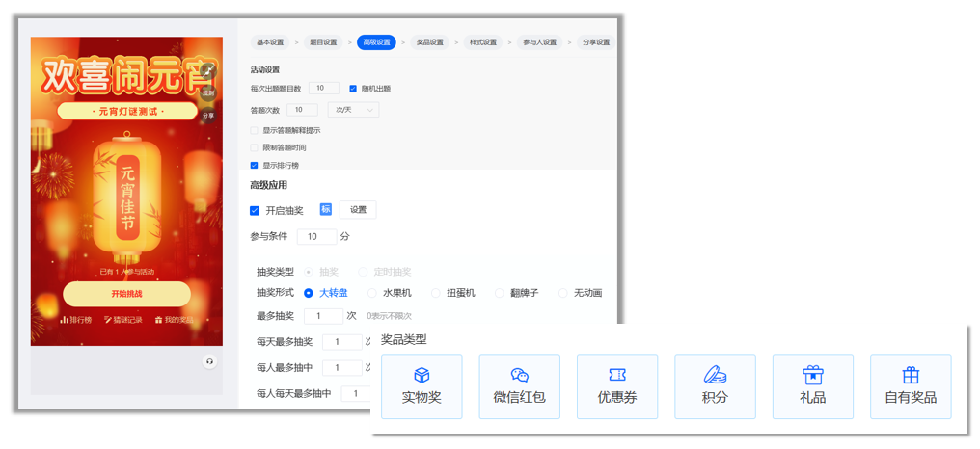Screen dimensions: 980x449
Task: Click the 元宵灯谜测试 title banner
Action: click(x=127, y=111)
